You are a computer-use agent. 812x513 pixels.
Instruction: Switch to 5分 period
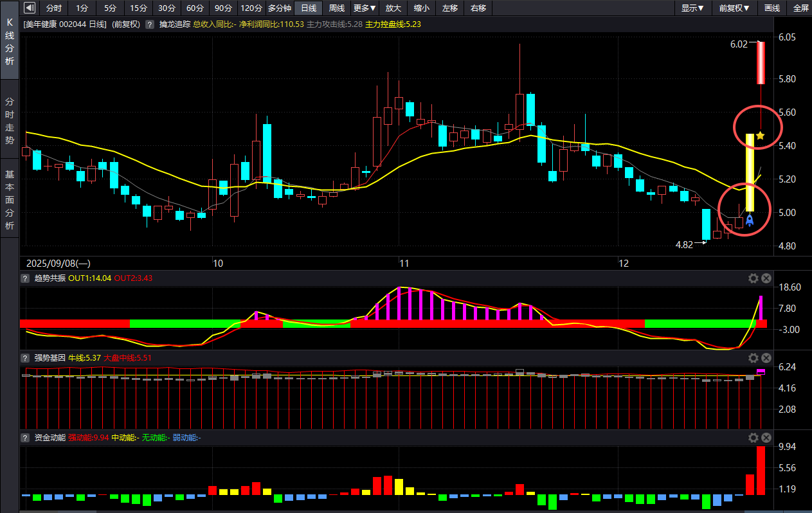(x=110, y=8)
